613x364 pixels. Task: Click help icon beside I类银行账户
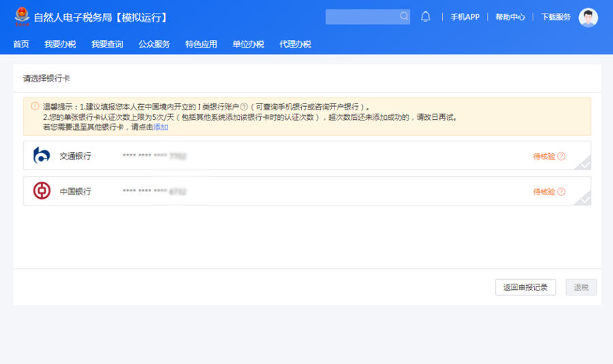click(x=243, y=107)
